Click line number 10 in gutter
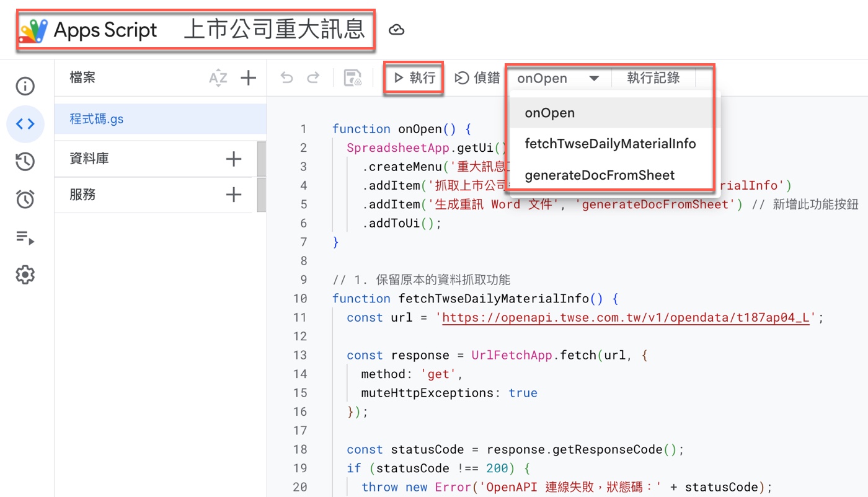The image size is (868, 497). (x=300, y=299)
